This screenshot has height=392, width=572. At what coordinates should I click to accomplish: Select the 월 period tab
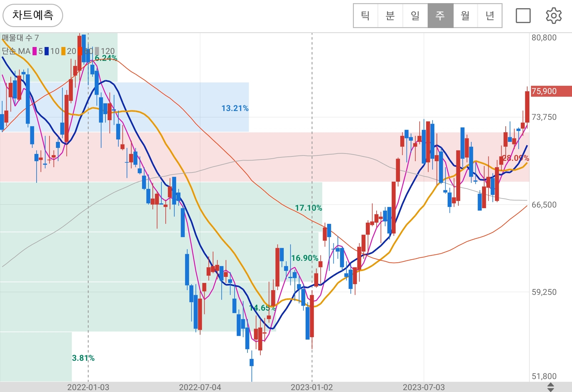(465, 15)
